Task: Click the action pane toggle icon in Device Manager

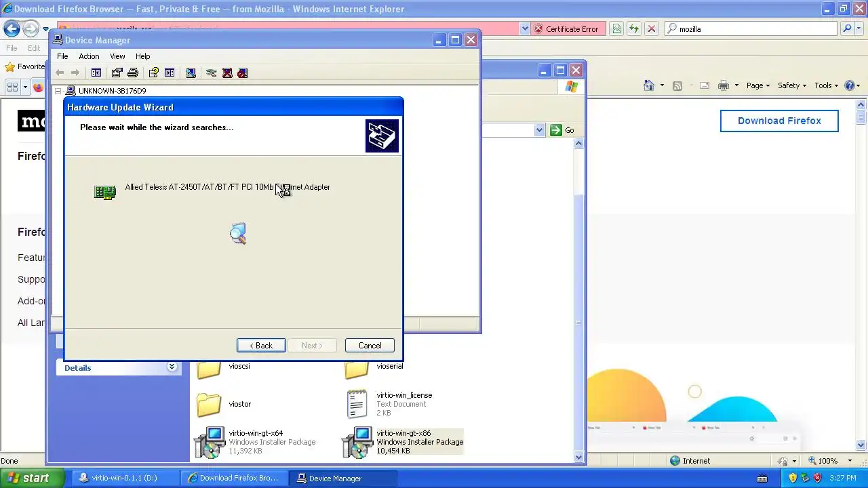Action: click(x=170, y=73)
